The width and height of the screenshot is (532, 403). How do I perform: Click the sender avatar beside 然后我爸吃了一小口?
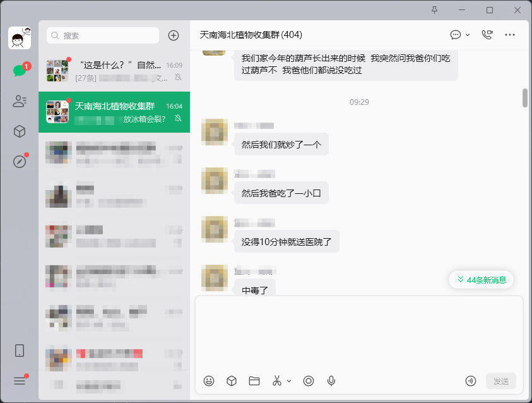(x=215, y=181)
